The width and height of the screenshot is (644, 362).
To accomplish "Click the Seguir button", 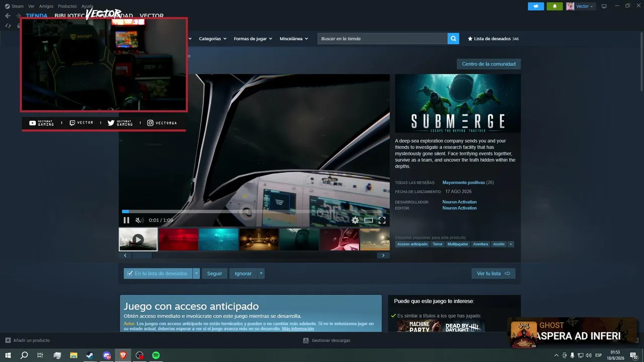I will (x=215, y=274).
